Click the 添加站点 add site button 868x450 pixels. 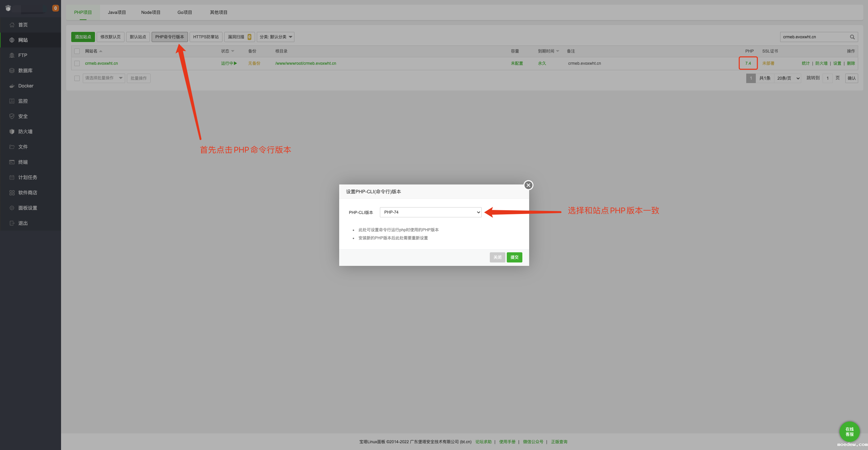click(x=83, y=37)
